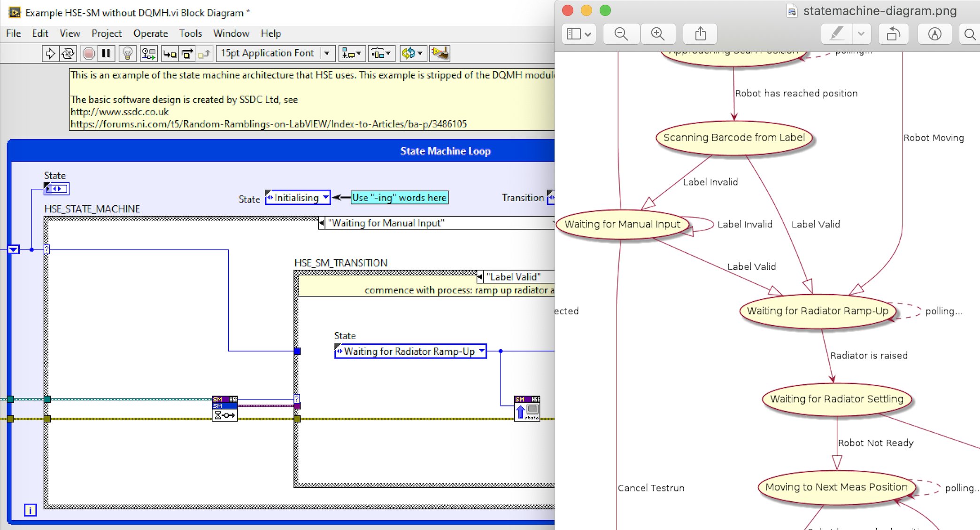This screenshot has width=980, height=530.
Task: Click the Clean Up Diagram broom icon
Action: [440, 53]
